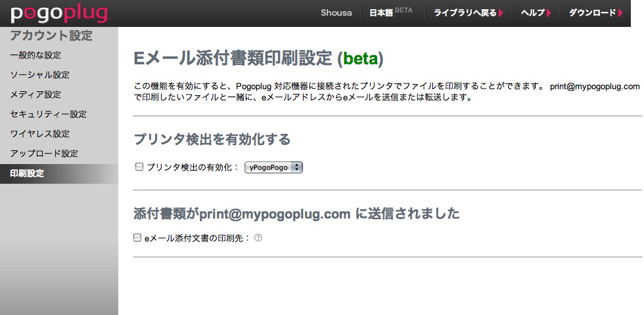Select ソーシャル設定 in sidebar
Viewport: 644px width, 315px height.
(x=39, y=75)
